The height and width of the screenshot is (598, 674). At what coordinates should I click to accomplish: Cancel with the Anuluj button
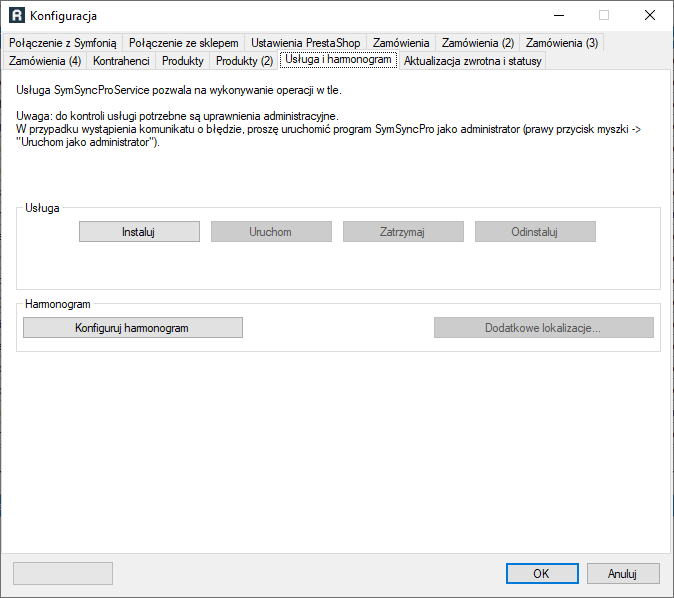click(x=623, y=573)
